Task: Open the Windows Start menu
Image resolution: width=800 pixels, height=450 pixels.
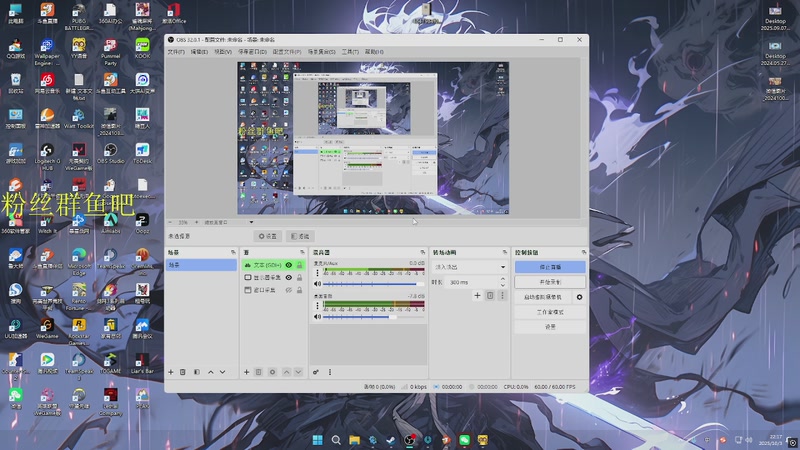Action: tap(317, 440)
